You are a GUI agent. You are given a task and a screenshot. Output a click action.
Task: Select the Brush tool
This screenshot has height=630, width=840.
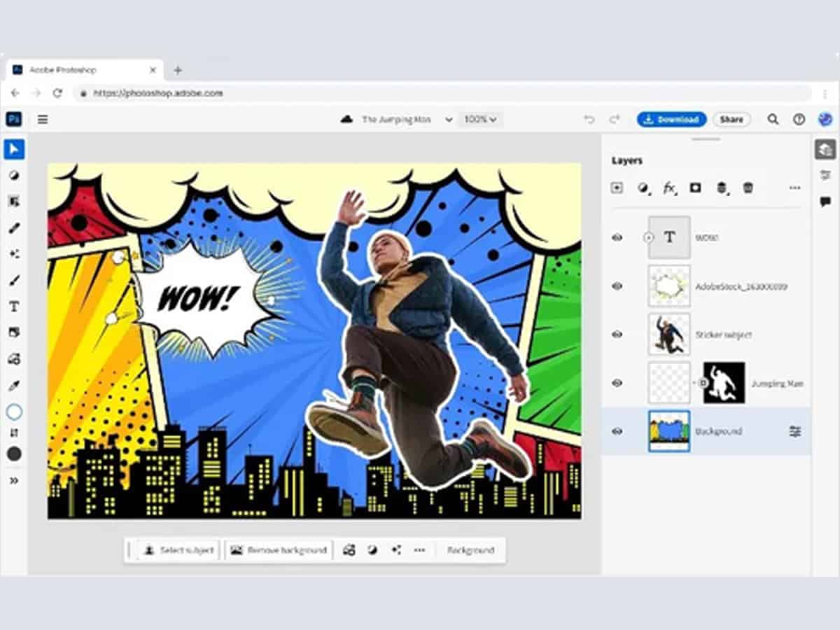[x=14, y=280]
